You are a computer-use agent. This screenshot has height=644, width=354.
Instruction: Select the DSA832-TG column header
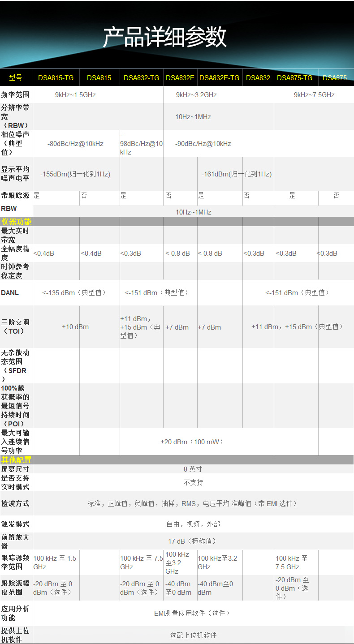pyautogui.click(x=141, y=77)
